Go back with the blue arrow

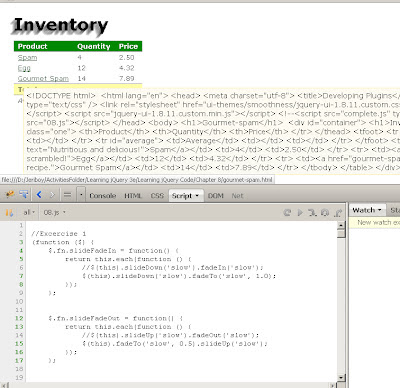39,195
